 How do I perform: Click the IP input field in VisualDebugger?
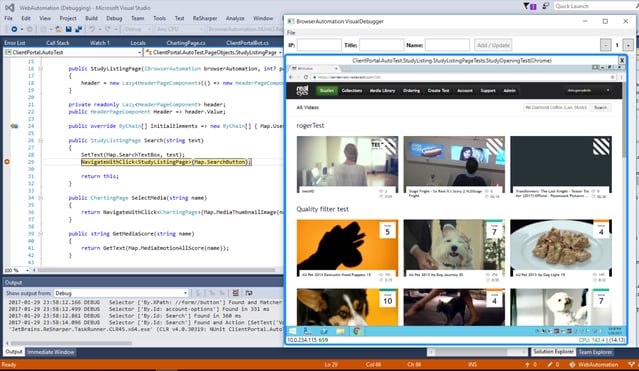click(x=319, y=45)
